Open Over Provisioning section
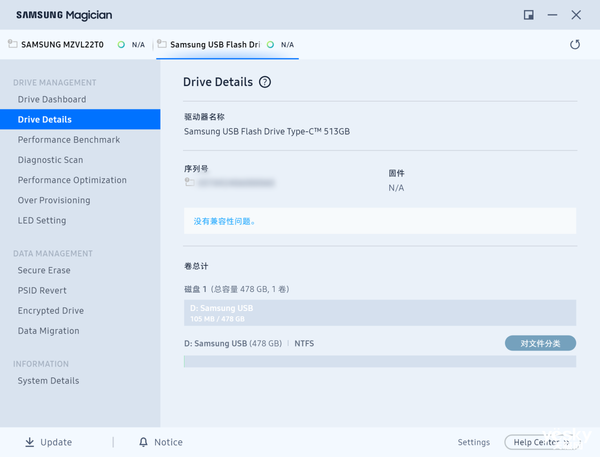The image size is (600, 457). click(54, 200)
